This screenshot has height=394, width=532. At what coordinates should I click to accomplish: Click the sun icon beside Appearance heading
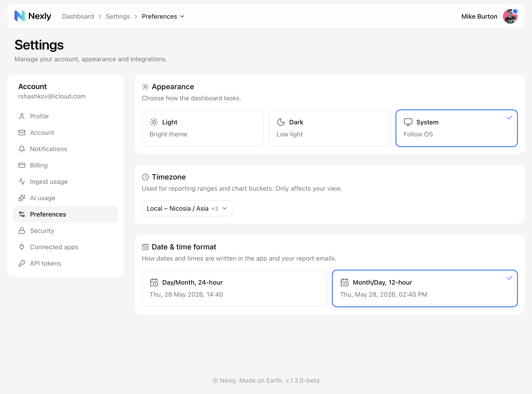tap(145, 86)
